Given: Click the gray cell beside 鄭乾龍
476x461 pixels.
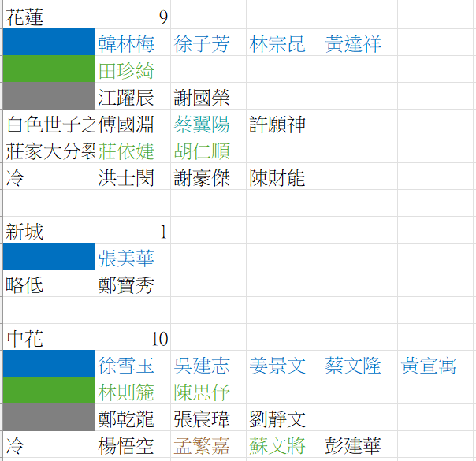Looking at the screenshot, I should pos(49,418).
